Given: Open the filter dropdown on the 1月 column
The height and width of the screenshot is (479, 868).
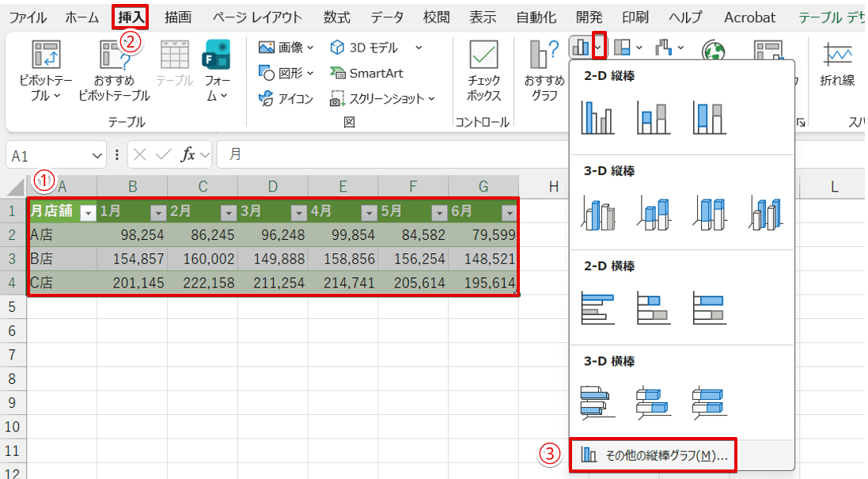Looking at the screenshot, I should click(159, 212).
